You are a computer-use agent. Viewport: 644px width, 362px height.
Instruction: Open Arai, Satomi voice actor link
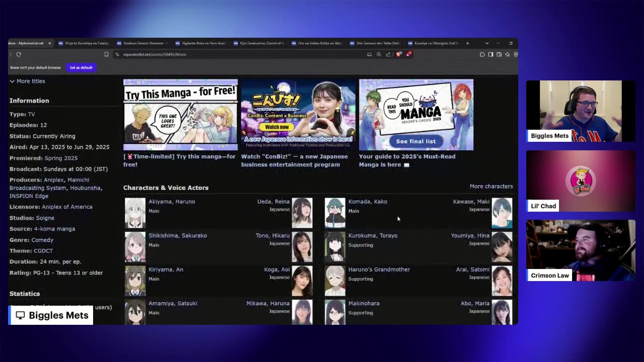pos(472,269)
